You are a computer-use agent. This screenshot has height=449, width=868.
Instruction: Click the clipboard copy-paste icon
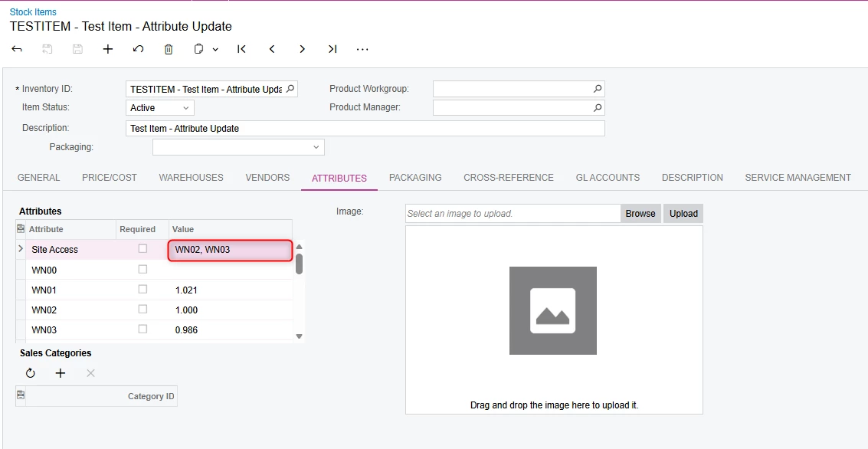click(198, 49)
